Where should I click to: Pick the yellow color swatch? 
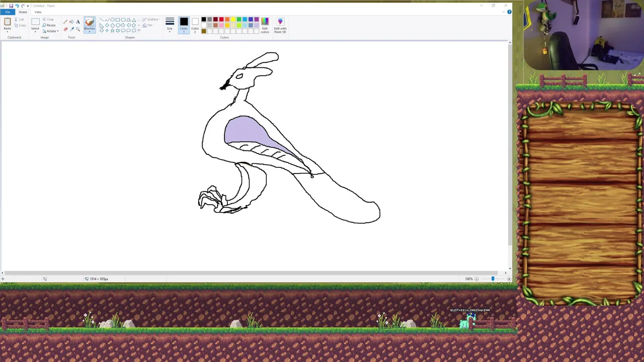pos(233,19)
